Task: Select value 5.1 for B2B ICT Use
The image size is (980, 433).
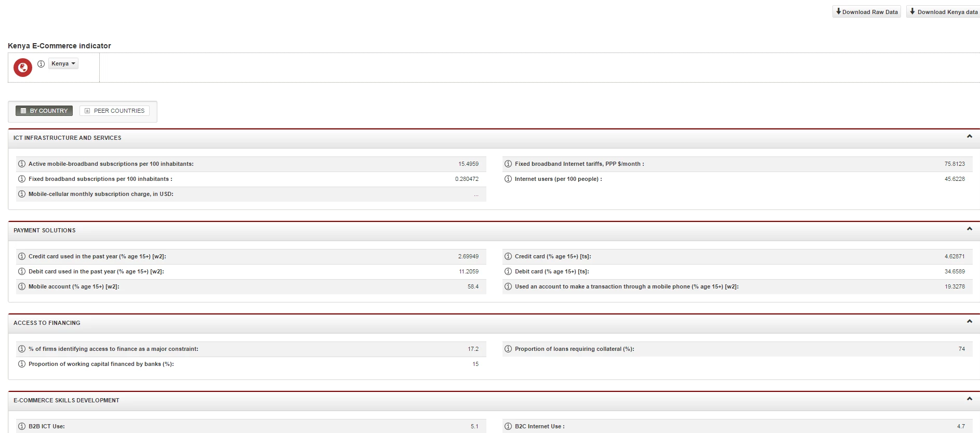Action: [474, 426]
